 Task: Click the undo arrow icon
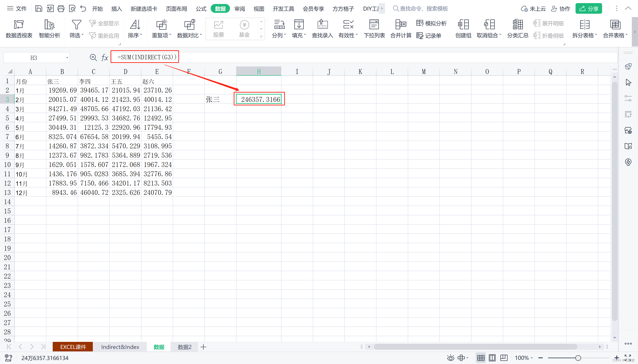pos(83,8)
